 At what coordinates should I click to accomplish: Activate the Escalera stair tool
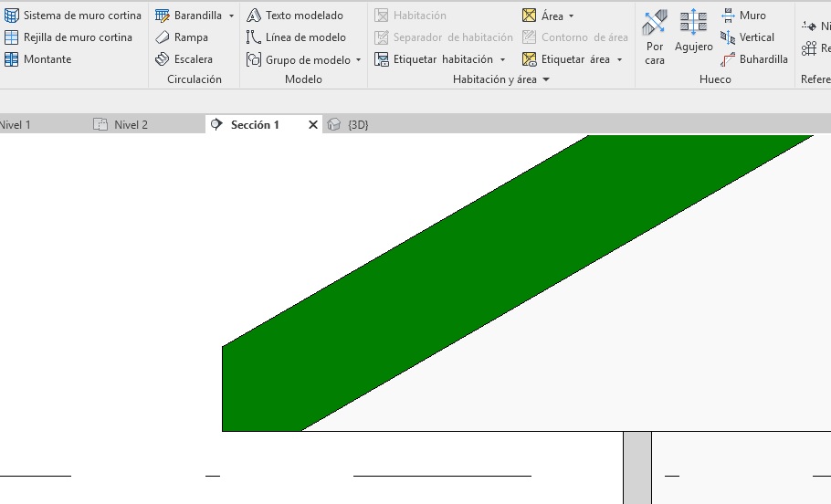click(x=184, y=59)
